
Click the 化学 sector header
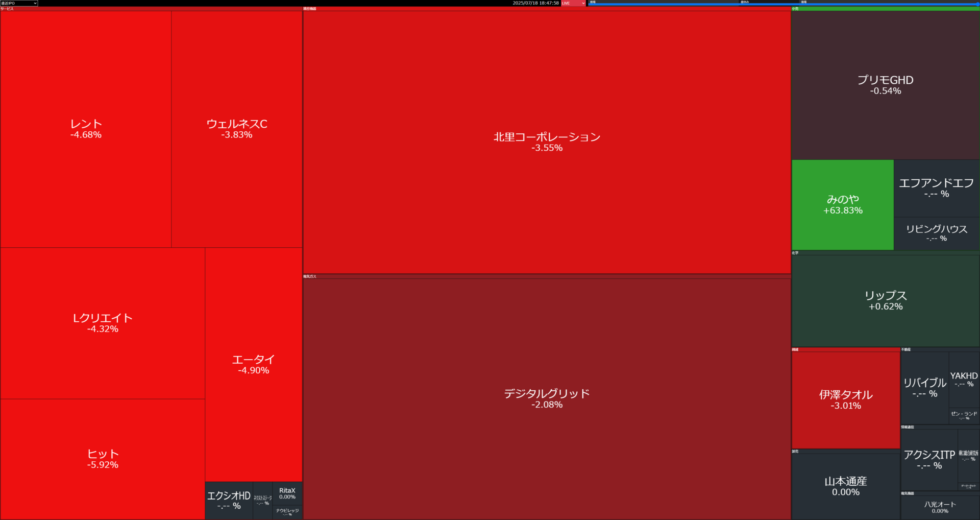point(886,253)
